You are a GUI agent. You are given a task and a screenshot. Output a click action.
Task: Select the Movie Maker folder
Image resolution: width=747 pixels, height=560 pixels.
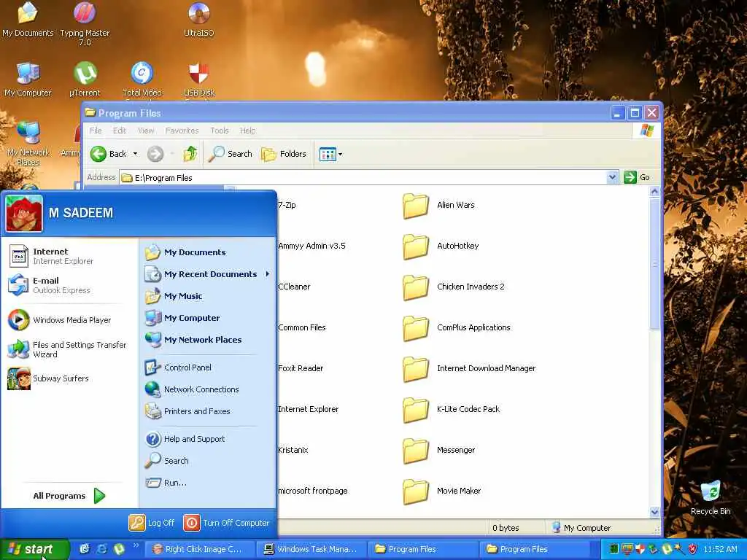[441, 491]
